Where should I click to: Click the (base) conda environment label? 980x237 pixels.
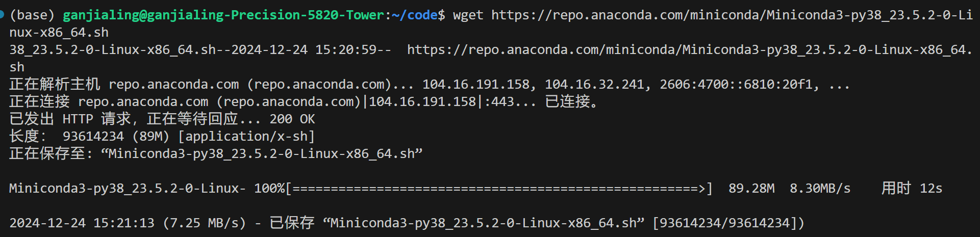32,15
